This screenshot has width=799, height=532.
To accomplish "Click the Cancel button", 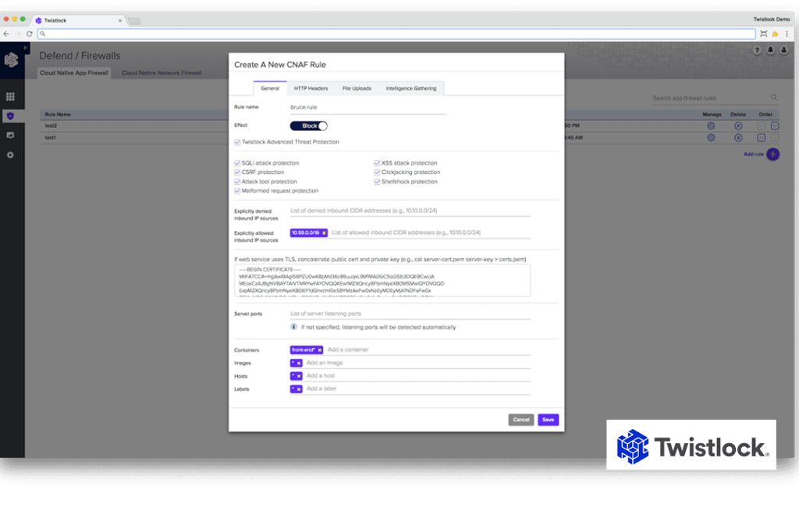I will pos(520,420).
